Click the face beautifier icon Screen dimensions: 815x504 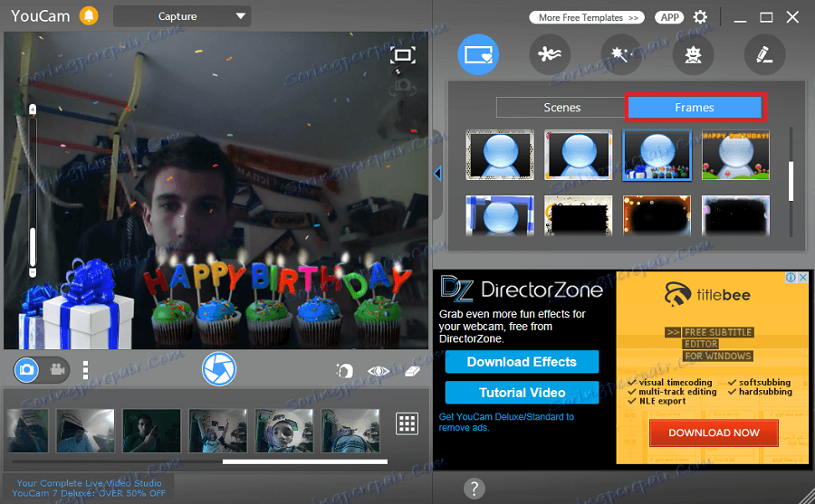[x=344, y=370]
